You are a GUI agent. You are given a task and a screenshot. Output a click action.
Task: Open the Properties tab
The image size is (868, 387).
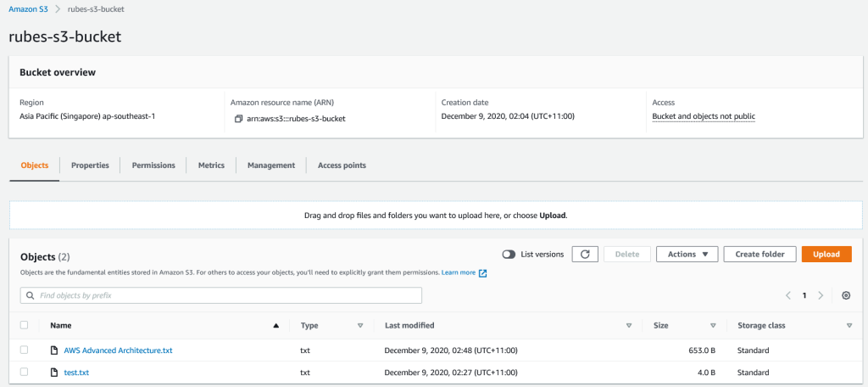tap(90, 165)
